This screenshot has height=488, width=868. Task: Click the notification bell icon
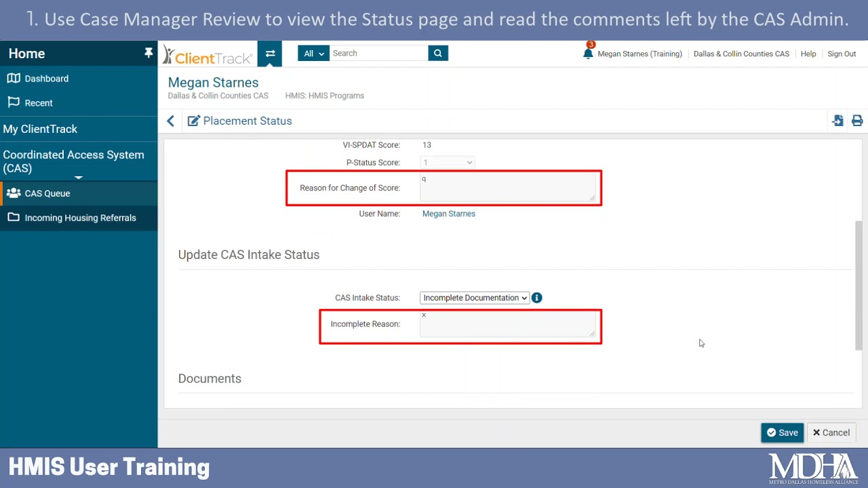[588, 54]
